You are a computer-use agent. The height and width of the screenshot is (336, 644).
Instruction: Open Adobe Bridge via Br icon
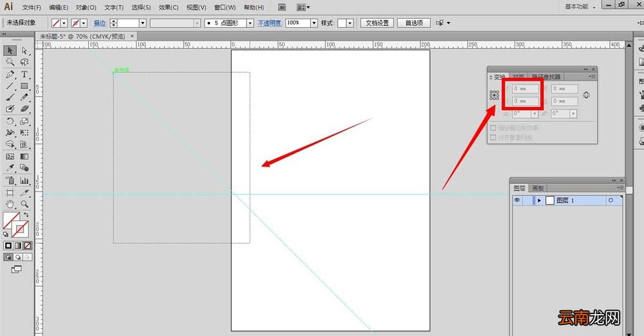coord(282,7)
